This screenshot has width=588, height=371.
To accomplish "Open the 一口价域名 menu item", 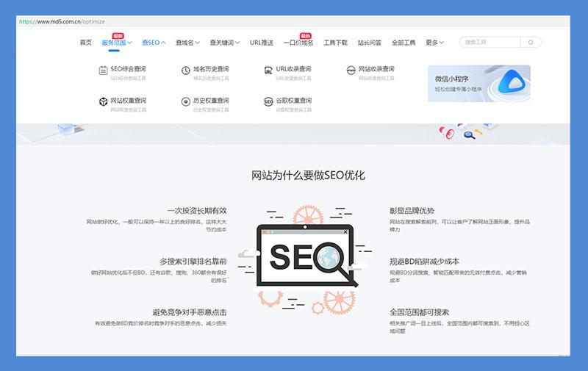I will [x=298, y=43].
